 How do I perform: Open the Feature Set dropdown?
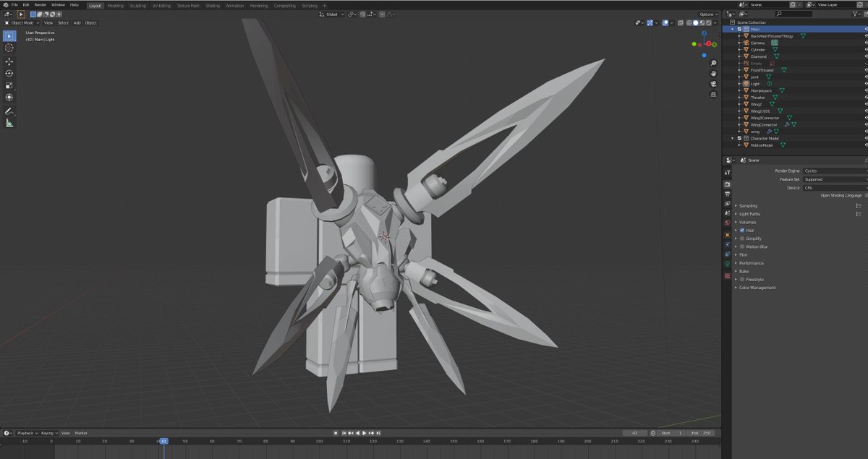(x=835, y=179)
